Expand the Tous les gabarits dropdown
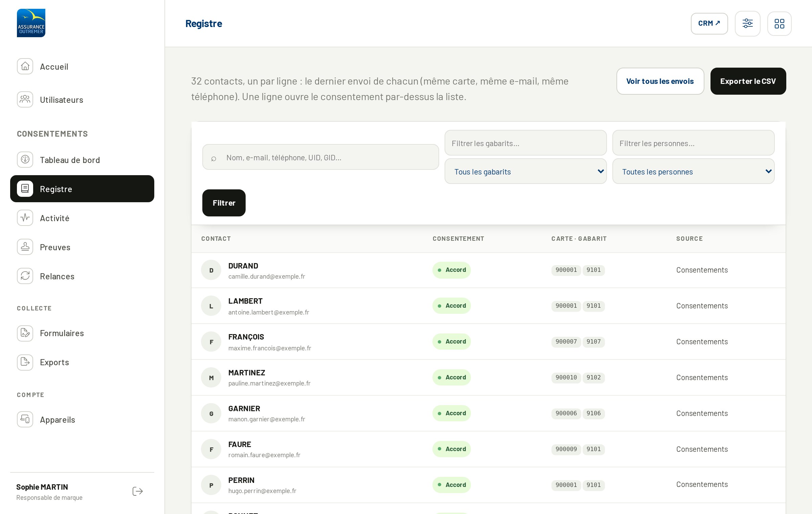 pyautogui.click(x=526, y=171)
